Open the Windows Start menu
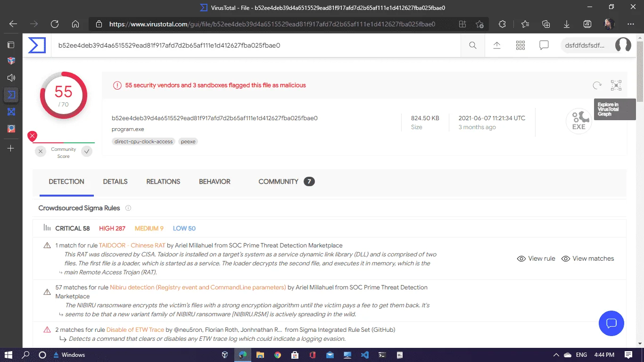The image size is (644, 362). point(9,355)
